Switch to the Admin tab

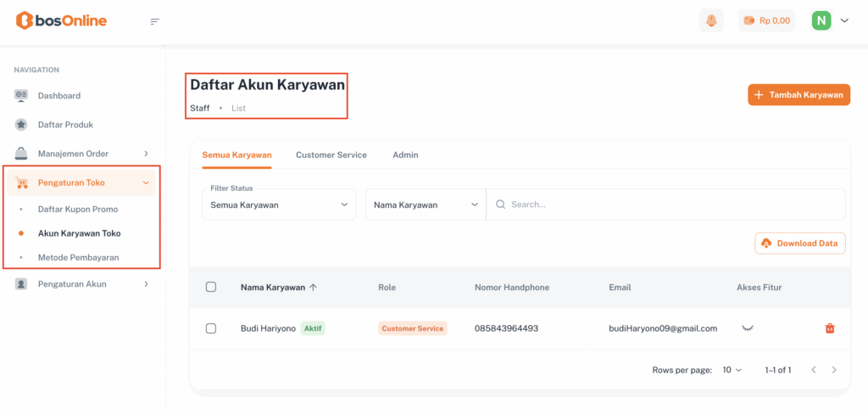tap(405, 155)
